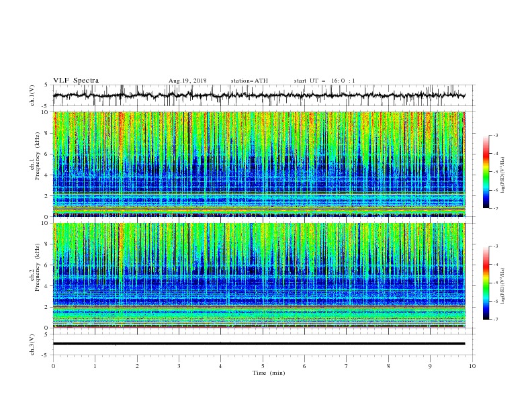Click the time-axis tick label "10"
This screenshot has height=411, width=532.
point(472,366)
